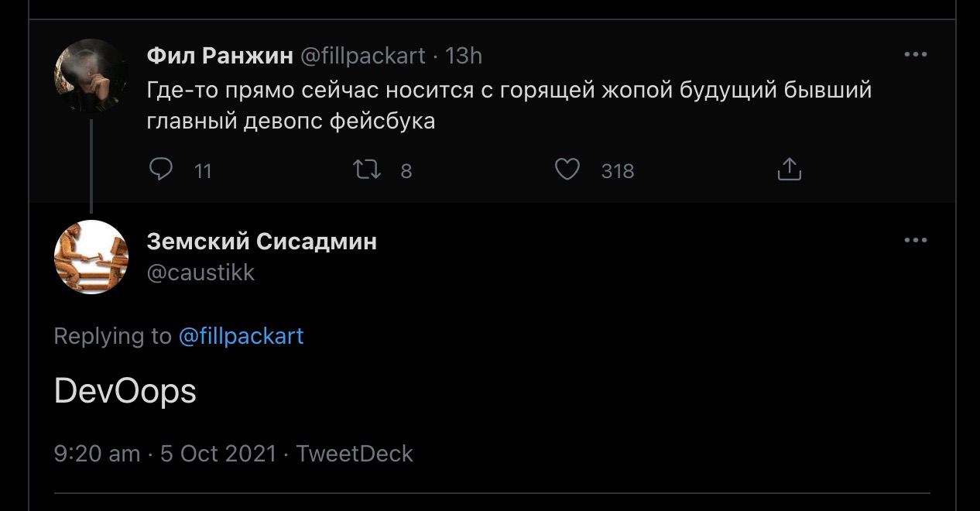
Task: Click the display name Земский Сисадмин
Action: pyautogui.click(x=262, y=242)
